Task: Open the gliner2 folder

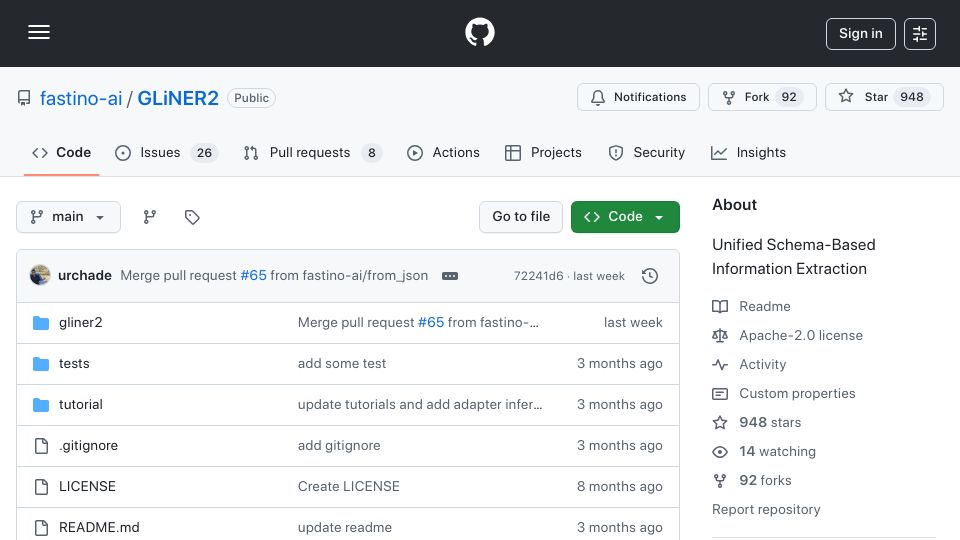Action: (x=81, y=323)
